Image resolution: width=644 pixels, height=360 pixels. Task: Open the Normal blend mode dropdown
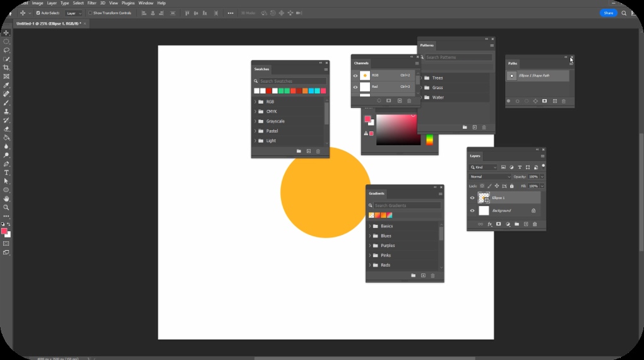tap(490, 177)
